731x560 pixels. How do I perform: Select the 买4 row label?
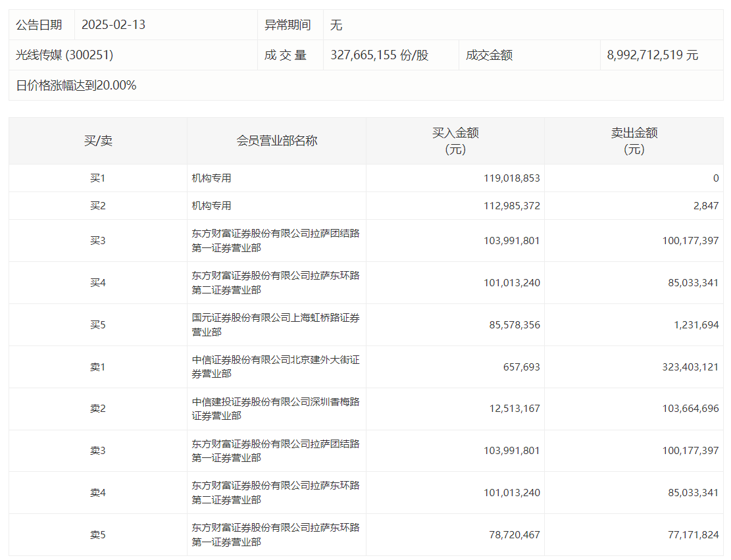coord(98,282)
